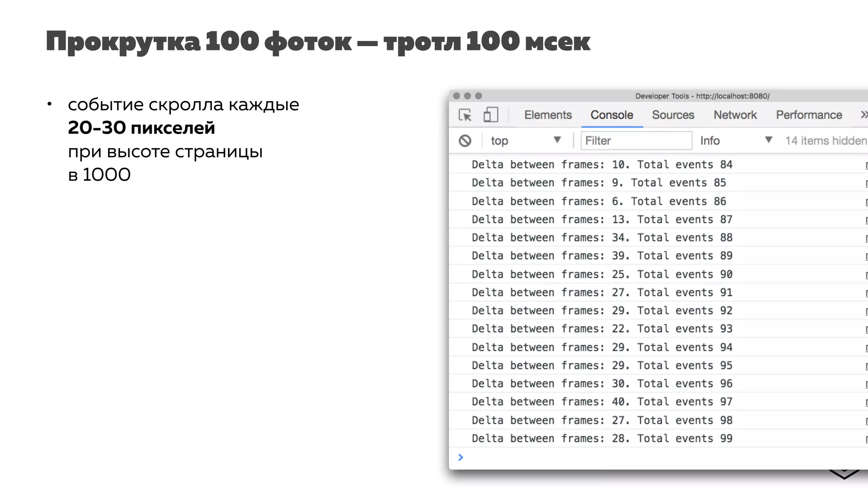
Task: Open the Network tab
Action: (735, 115)
